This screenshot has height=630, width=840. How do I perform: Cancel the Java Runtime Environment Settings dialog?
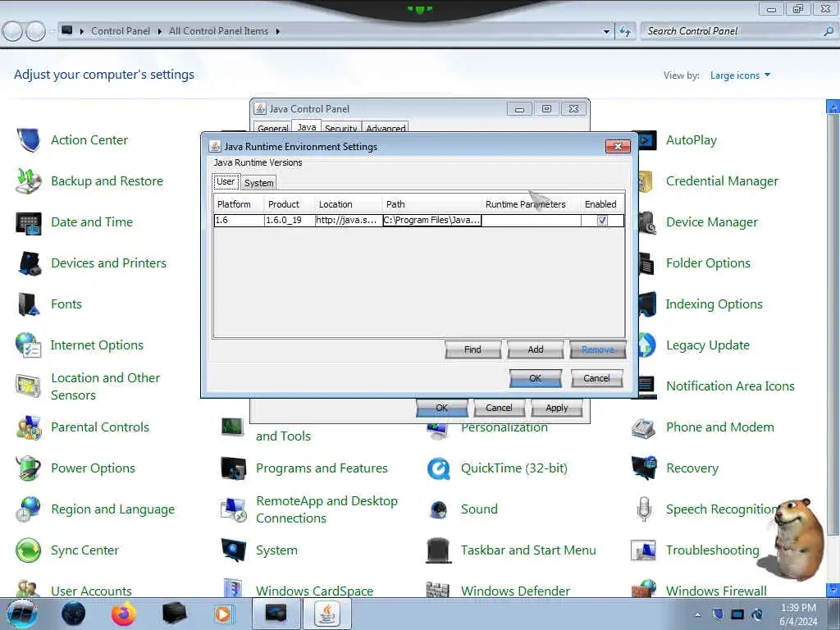(596, 378)
